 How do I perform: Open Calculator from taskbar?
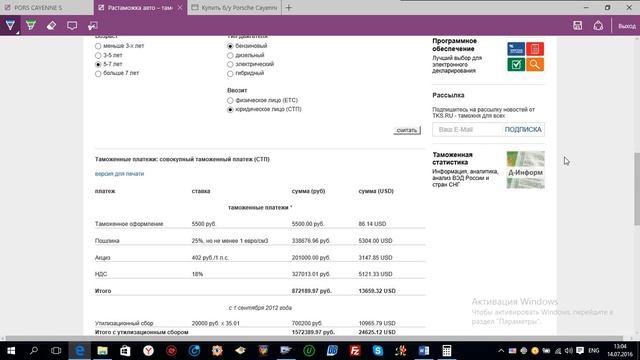[447, 351]
